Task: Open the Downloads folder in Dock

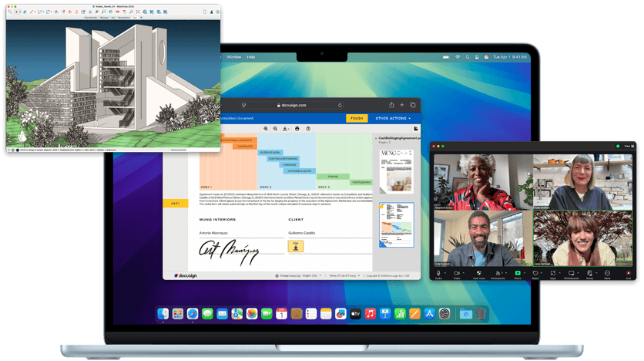Action: point(466,314)
